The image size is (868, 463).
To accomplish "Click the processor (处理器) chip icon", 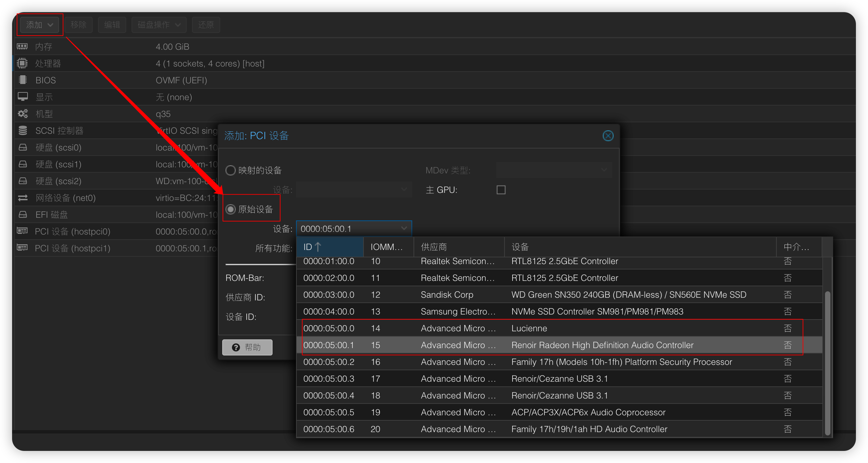I will pyautogui.click(x=22, y=64).
